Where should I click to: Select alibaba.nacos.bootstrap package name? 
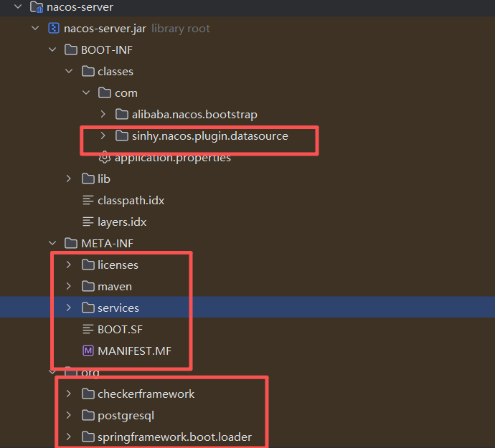(194, 115)
